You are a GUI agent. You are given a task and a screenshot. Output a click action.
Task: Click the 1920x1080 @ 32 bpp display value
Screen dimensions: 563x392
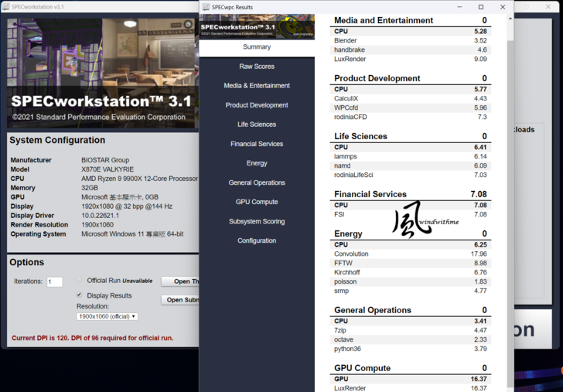pos(127,206)
